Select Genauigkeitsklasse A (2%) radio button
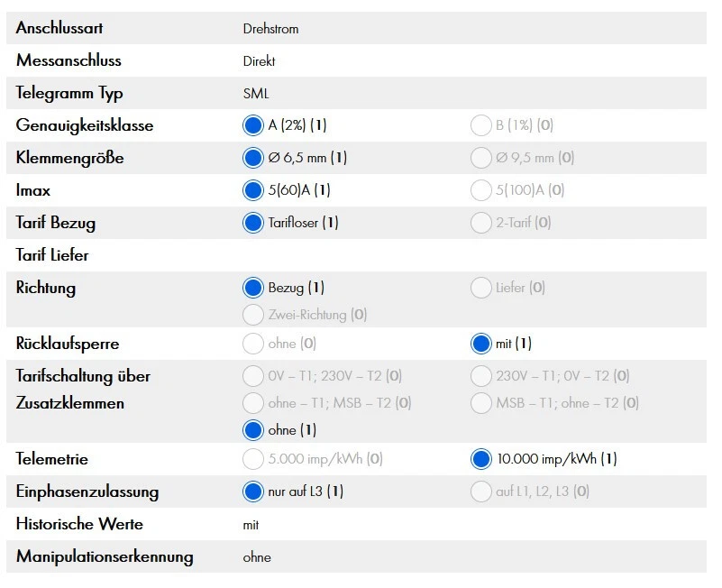 (252, 125)
